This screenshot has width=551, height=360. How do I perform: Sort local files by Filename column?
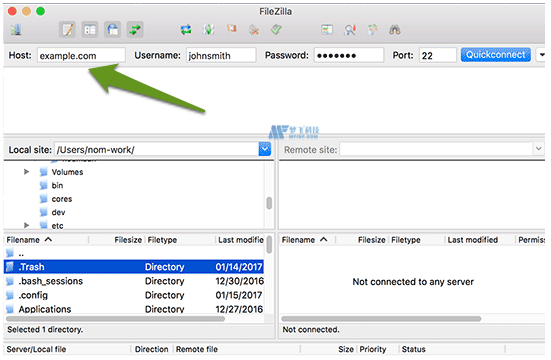46,240
